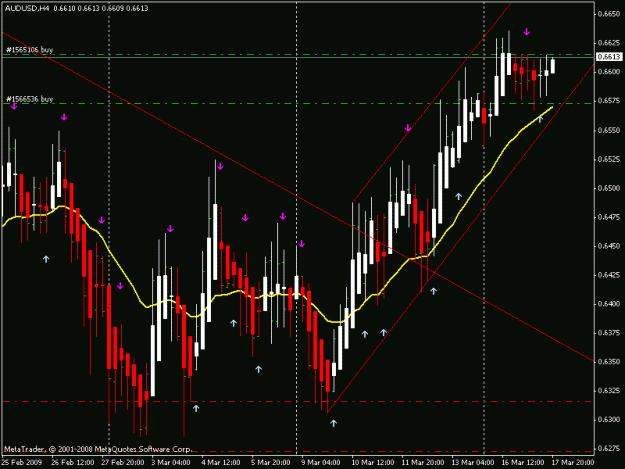625x469 pixels.
Task: Click the 0.6575 price axis label
Action: (609, 101)
